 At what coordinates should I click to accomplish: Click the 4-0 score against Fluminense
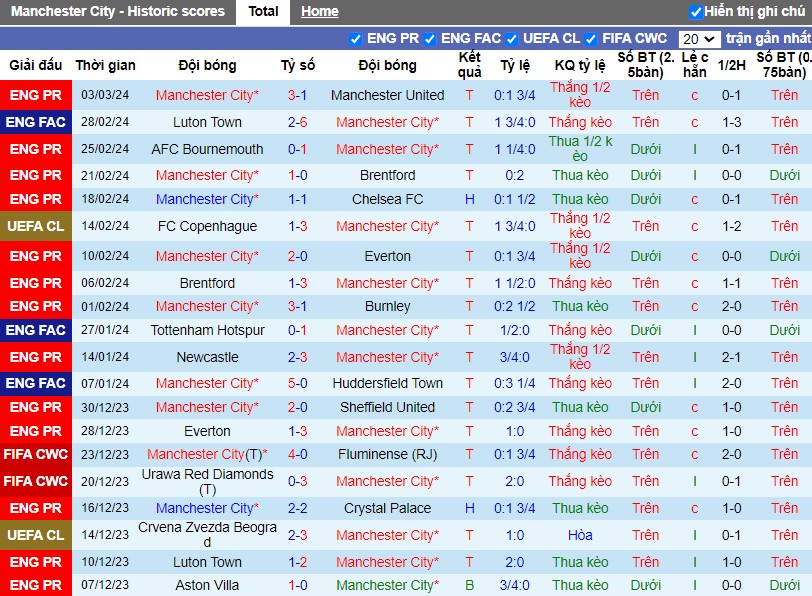(x=298, y=455)
